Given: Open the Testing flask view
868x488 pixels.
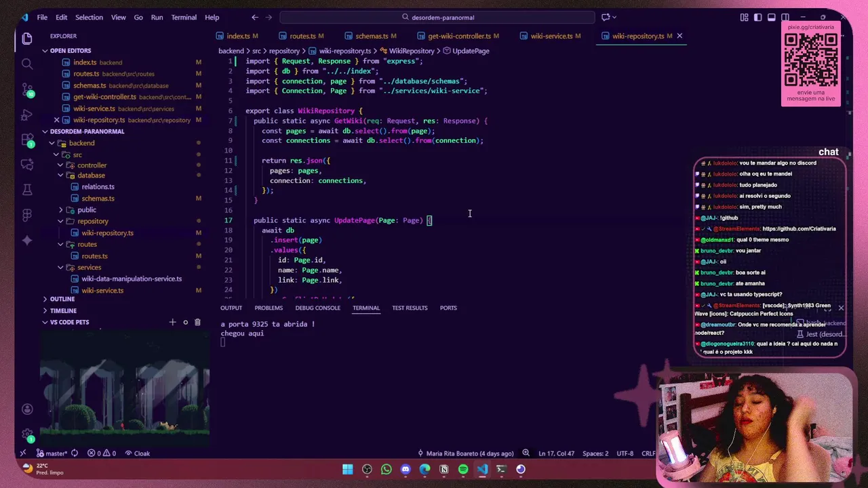Looking at the screenshot, I should (x=27, y=189).
